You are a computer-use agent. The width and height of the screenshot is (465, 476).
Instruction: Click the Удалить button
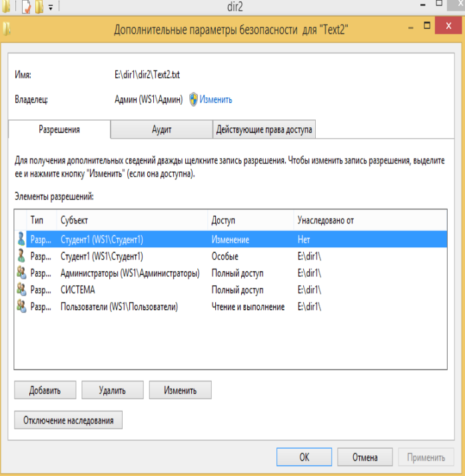tap(112, 390)
